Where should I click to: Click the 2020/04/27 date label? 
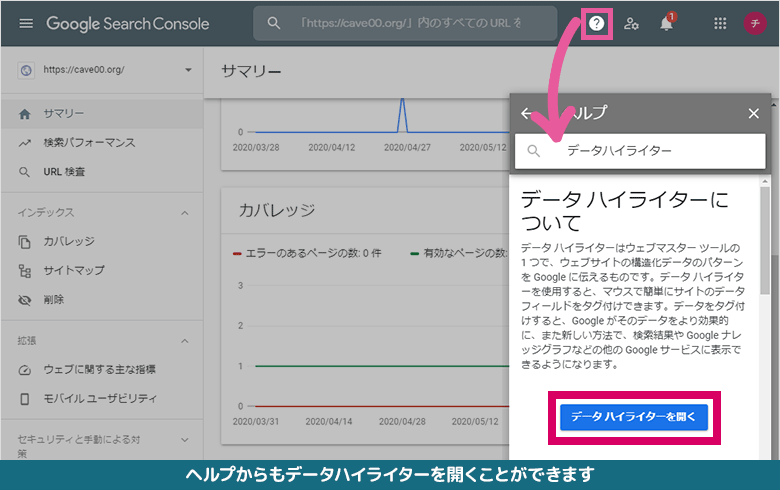point(407,147)
